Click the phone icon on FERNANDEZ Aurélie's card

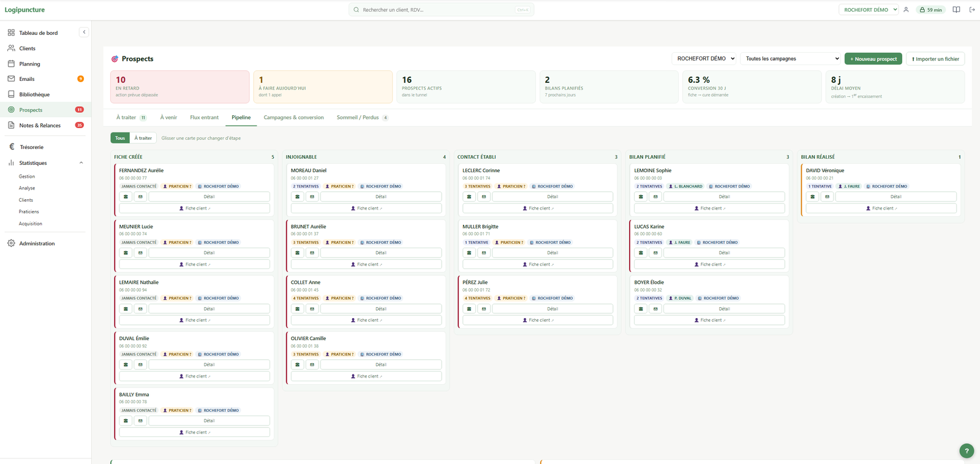pos(126,197)
